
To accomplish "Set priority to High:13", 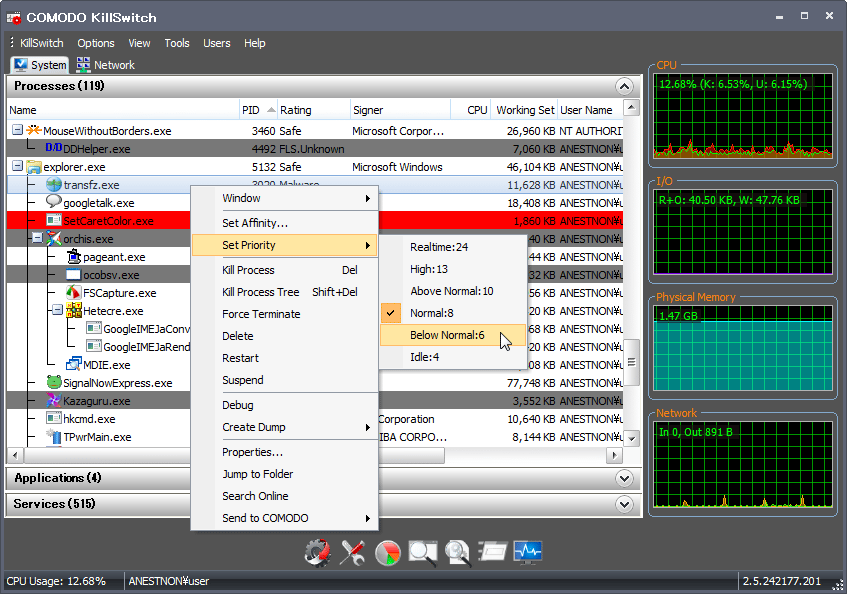I will coord(453,269).
